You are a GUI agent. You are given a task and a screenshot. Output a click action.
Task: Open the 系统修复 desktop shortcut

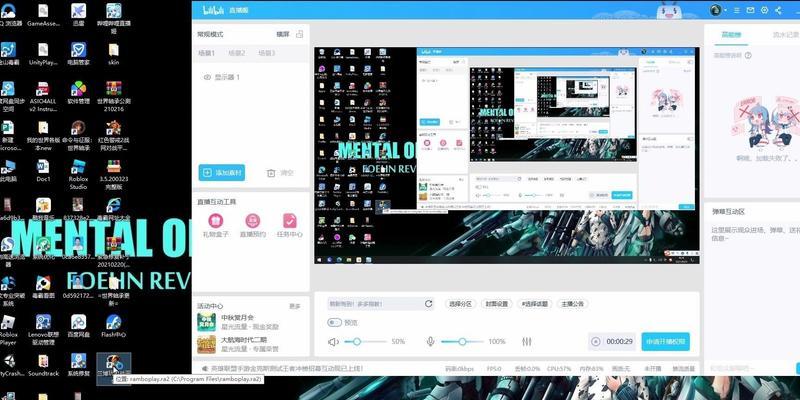pos(78,364)
